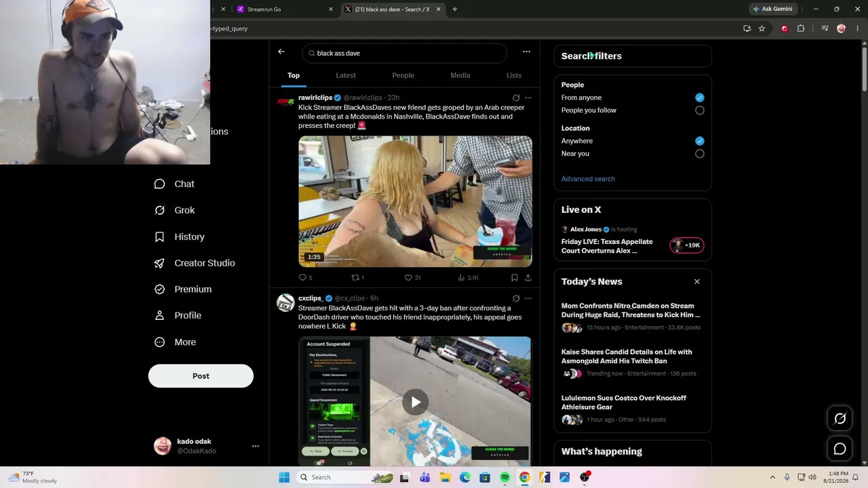Screen dimensions: 868x488
Task: Open the Mom Confronts Nitro Camden news story
Action: click(633, 317)
